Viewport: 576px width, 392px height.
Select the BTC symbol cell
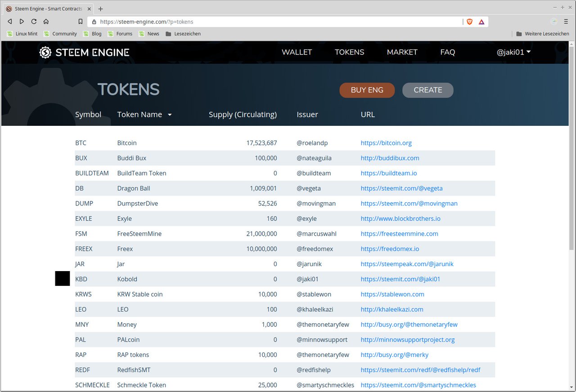(x=81, y=143)
